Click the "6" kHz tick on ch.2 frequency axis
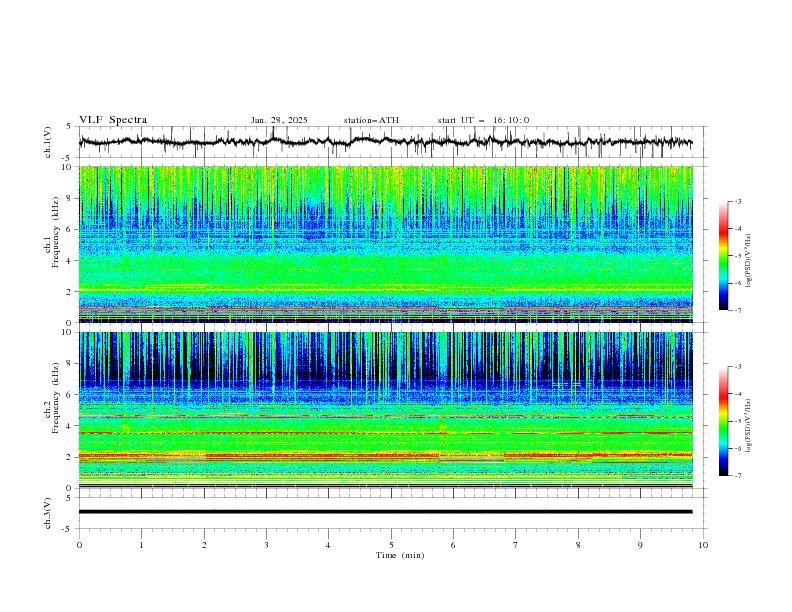 [x=70, y=395]
